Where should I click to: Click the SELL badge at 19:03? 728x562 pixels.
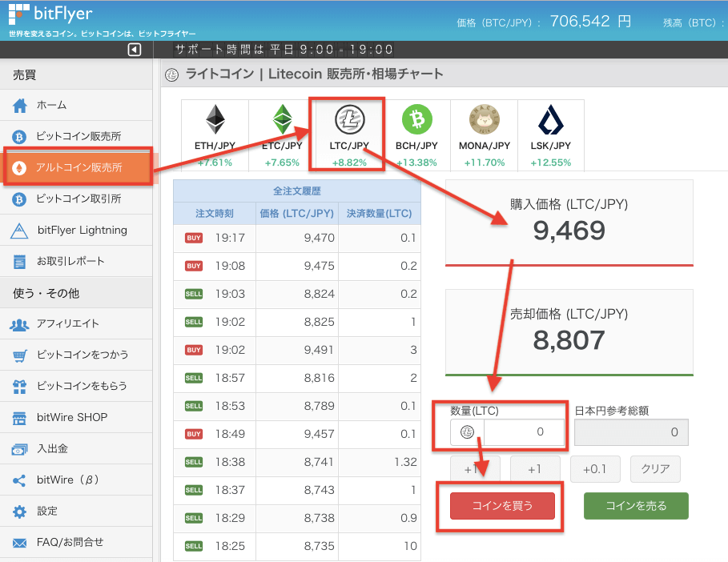pyautogui.click(x=194, y=294)
